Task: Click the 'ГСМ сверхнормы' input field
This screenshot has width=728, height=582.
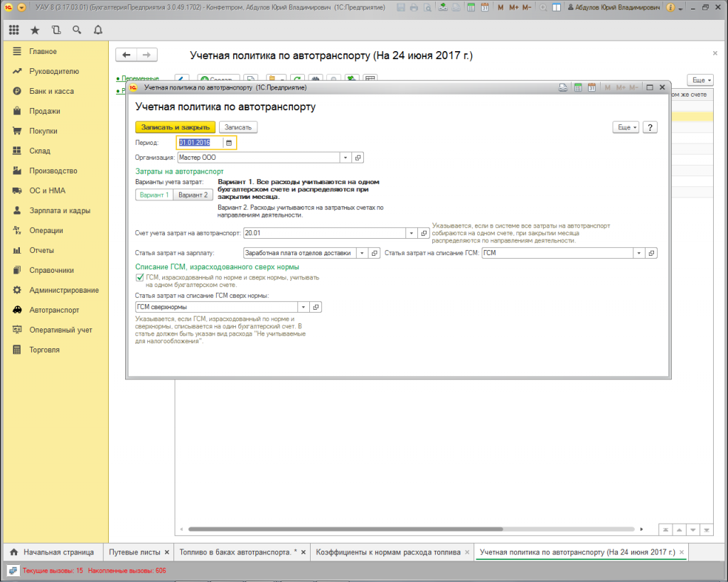Action: (x=216, y=307)
